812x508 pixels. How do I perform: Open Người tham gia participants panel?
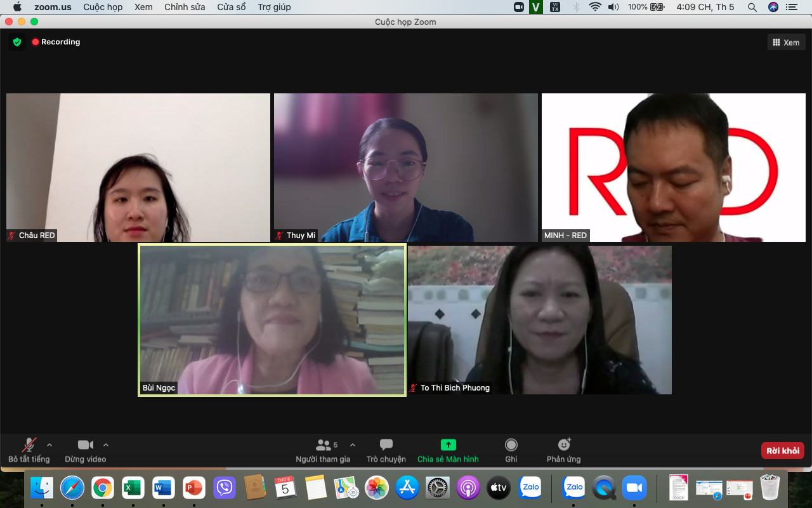pyautogui.click(x=323, y=450)
